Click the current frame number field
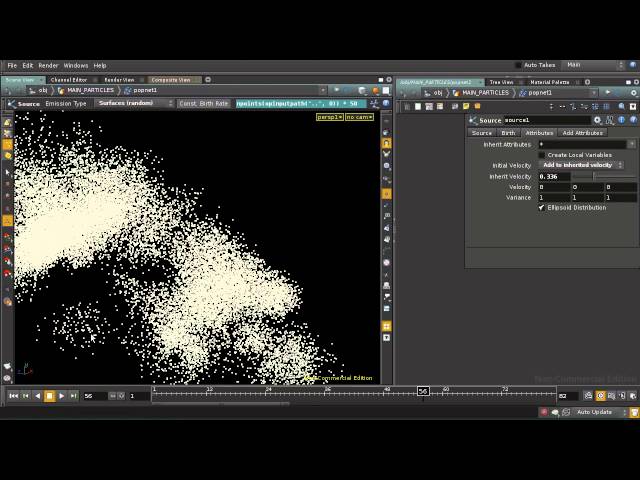The image size is (640, 480). point(96,396)
